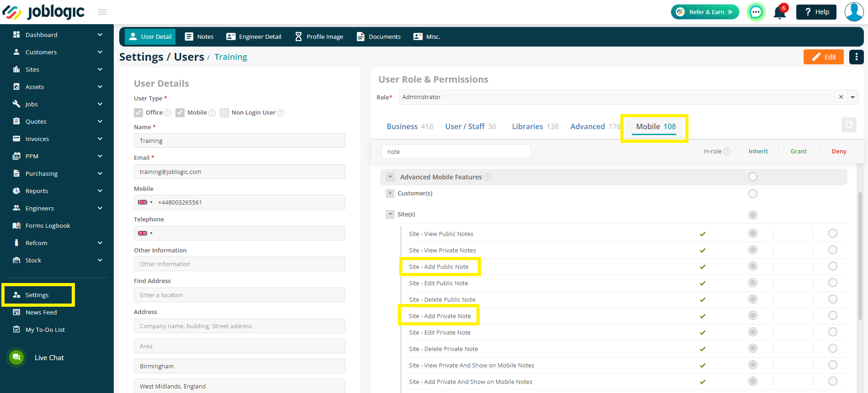This screenshot has height=393, width=868.
Task: Click the orange Edit button
Action: tap(824, 57)
